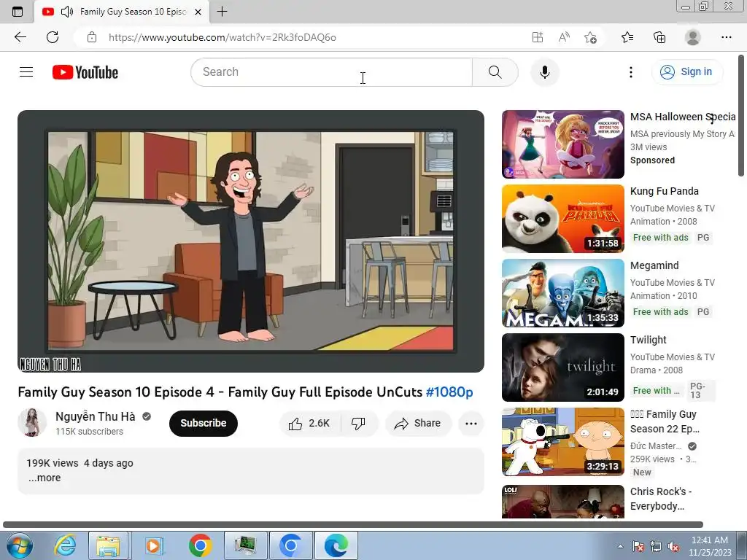Open YouTube settings three-dot menu
This screenshot has width=747, height=560.
tap(631, 72)
